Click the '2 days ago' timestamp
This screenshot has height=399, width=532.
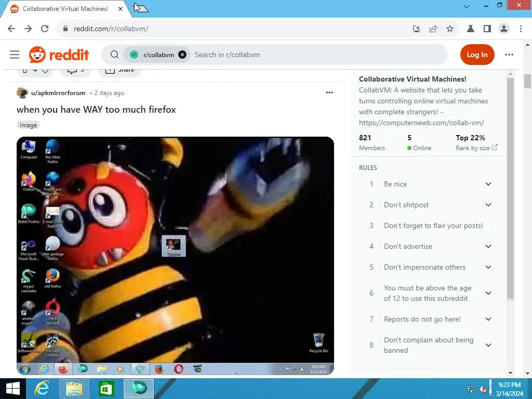[109, 93]
